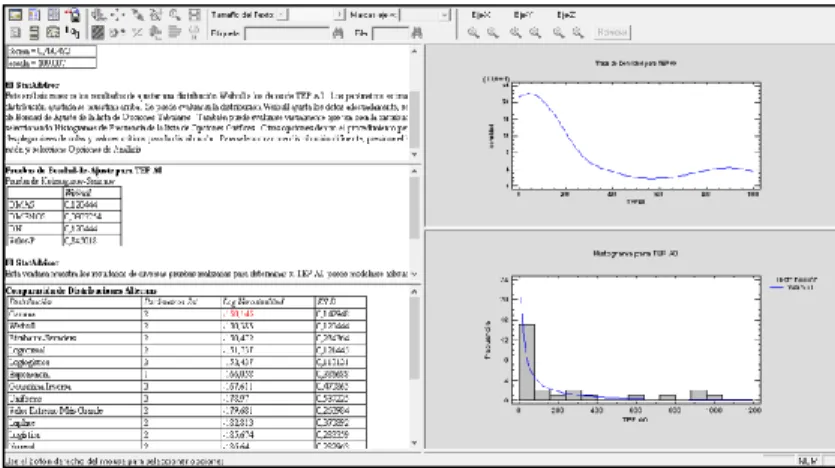This screenshot has height=468, width=835.
Task: Click the log icon beside the small image icon
Action: pyautogui.click(x=72, y=33)
